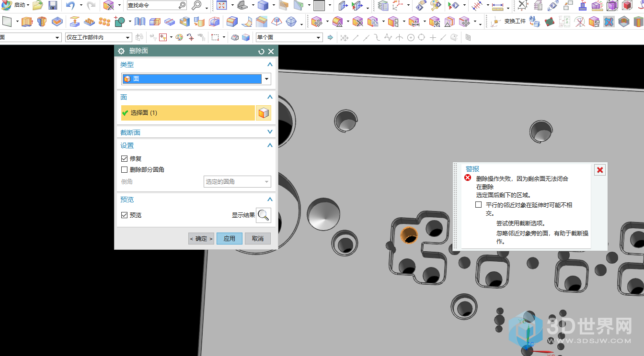Click in the 查找命令 search field
Viewport: 644px width, 356px height.
coord(157,6)
